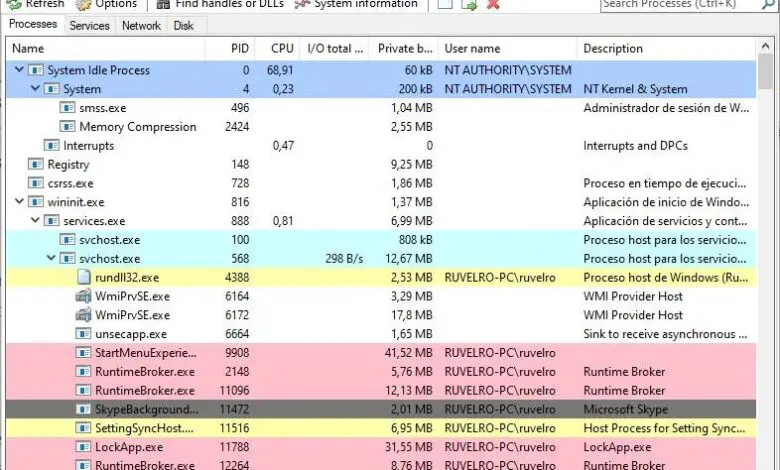This screenshot has height=470, width=780.
Task: Collapse the System Idle Process tree node
Action: click(x=19, y=70)
